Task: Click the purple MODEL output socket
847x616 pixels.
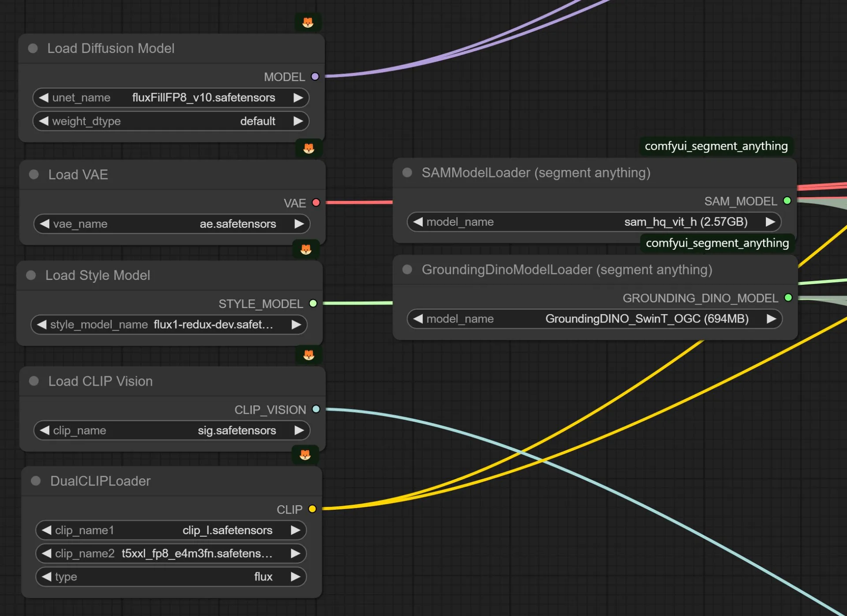Action: [x=315, y=77]
